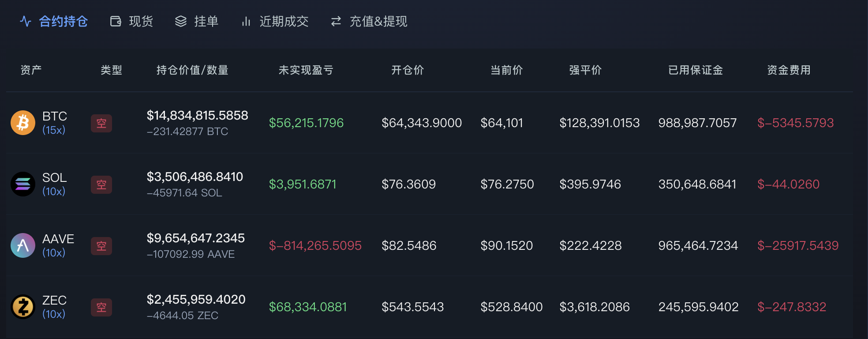868x339 pixels.
Task: Click the 空 badge in ZEC row
Action: [x=101, y=307]
